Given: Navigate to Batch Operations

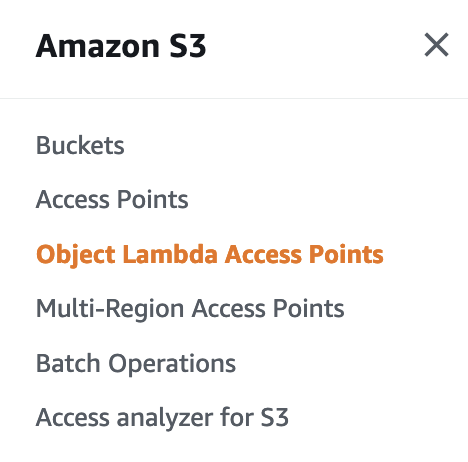Looking at the screenshot, I should point(136,363).
